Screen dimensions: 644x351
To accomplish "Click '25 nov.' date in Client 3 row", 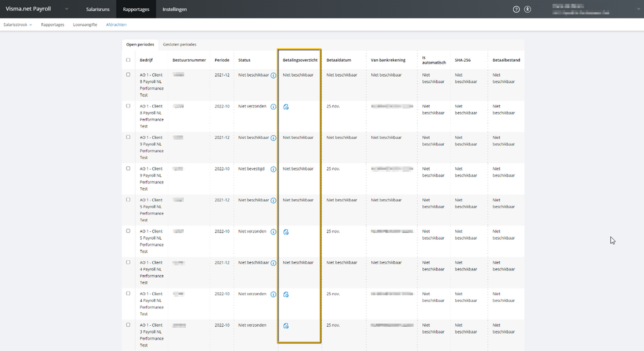I will pyautogui.click(x=333, y=325).
